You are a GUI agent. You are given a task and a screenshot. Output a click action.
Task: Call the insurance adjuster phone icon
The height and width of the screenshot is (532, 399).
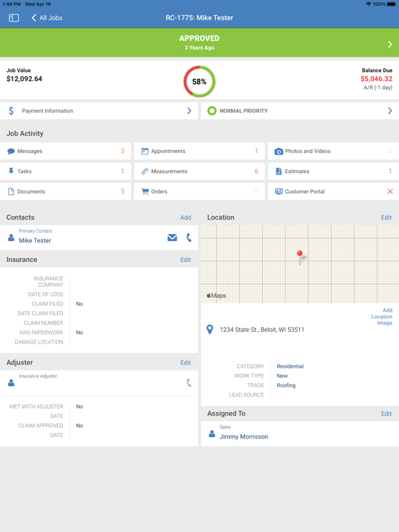tap(189, 382)
